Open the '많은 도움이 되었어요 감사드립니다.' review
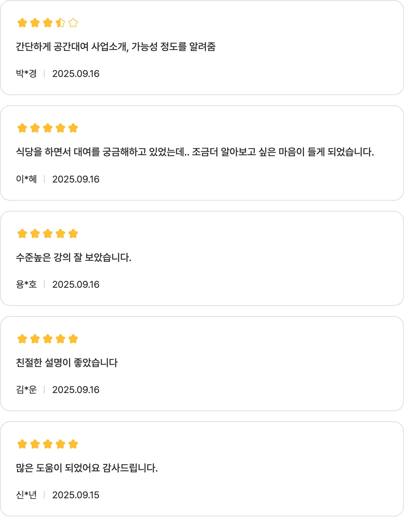 pos(87,468)
